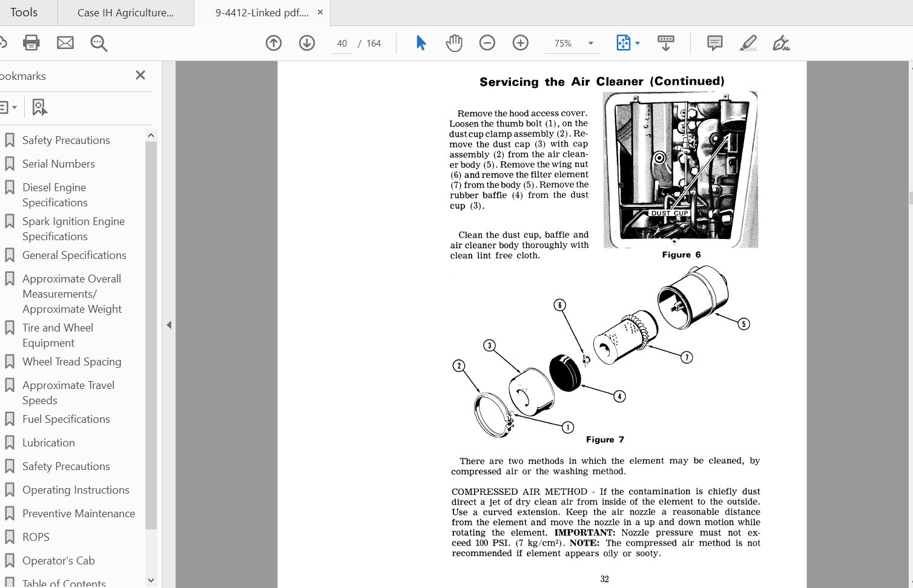Go to Approximate Travel Speeds bookmark
Image resolution: width=913 pixels, height=588 pixels.
coord(68,393)
